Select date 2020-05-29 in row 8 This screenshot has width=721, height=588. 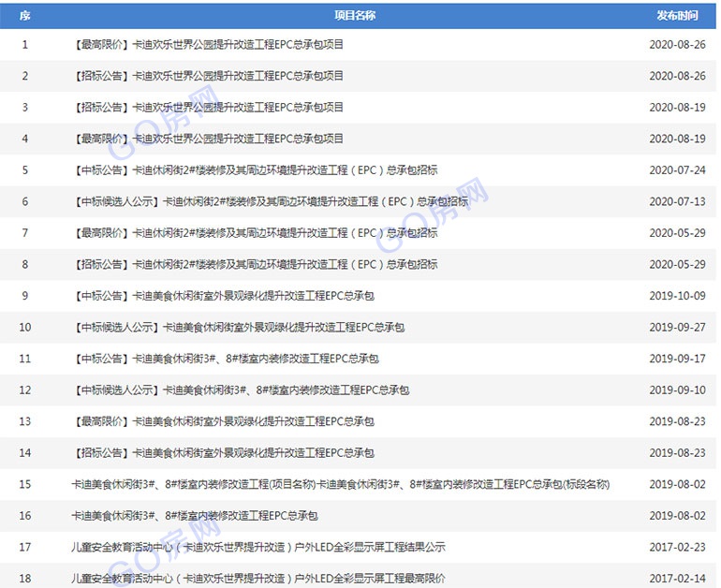pos(677,264)
